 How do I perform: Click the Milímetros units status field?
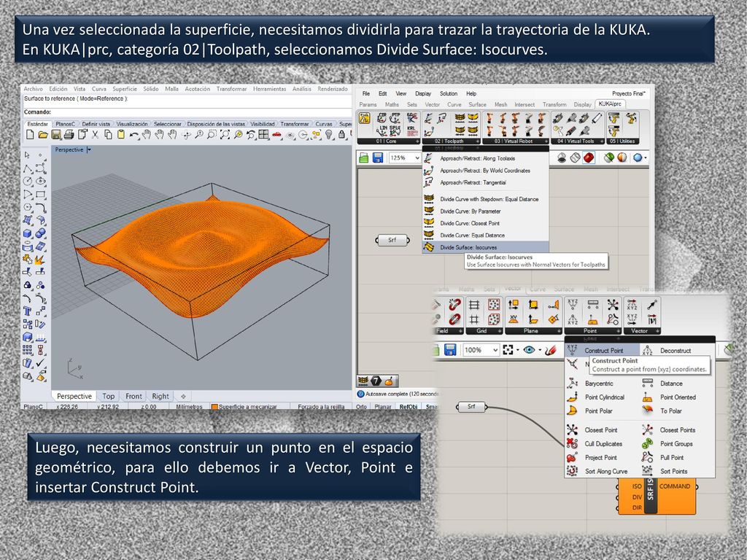click(189, 407)
